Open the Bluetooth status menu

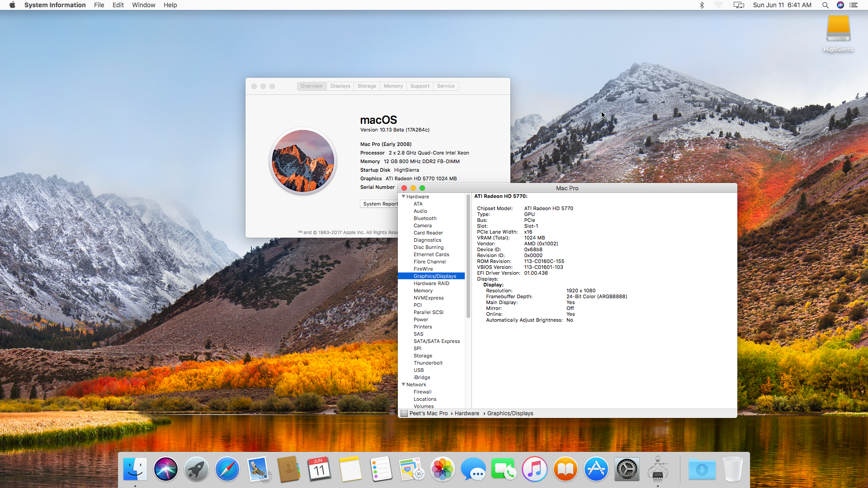(702, 5)
